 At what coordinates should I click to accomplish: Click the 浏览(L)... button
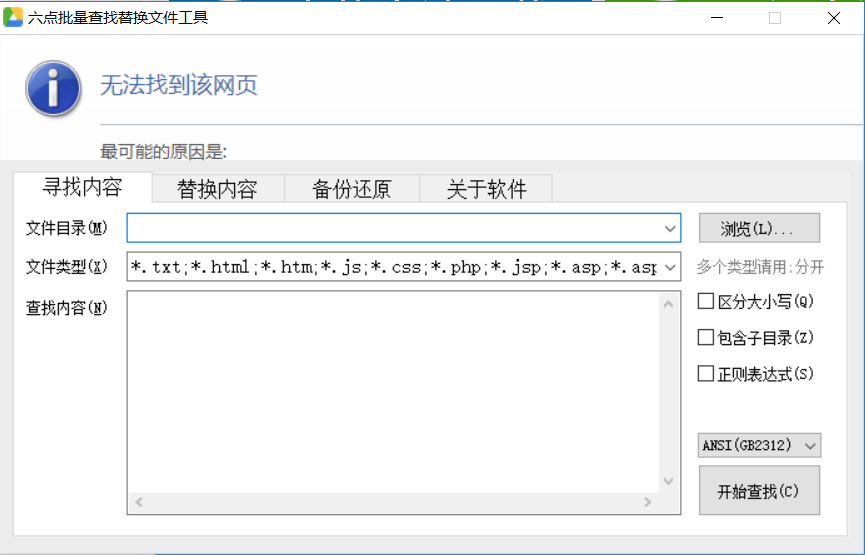pos(759,228)
